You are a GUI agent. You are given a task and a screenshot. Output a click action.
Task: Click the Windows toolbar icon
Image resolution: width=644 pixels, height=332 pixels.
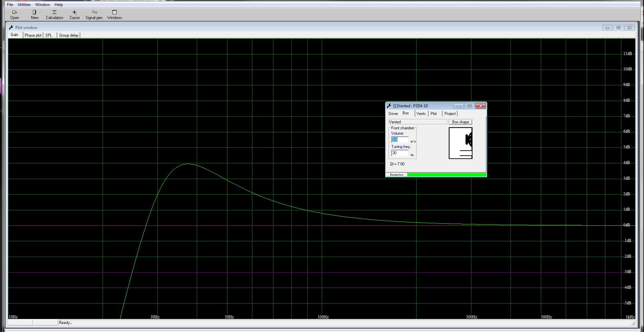click(x=114, y=12)
